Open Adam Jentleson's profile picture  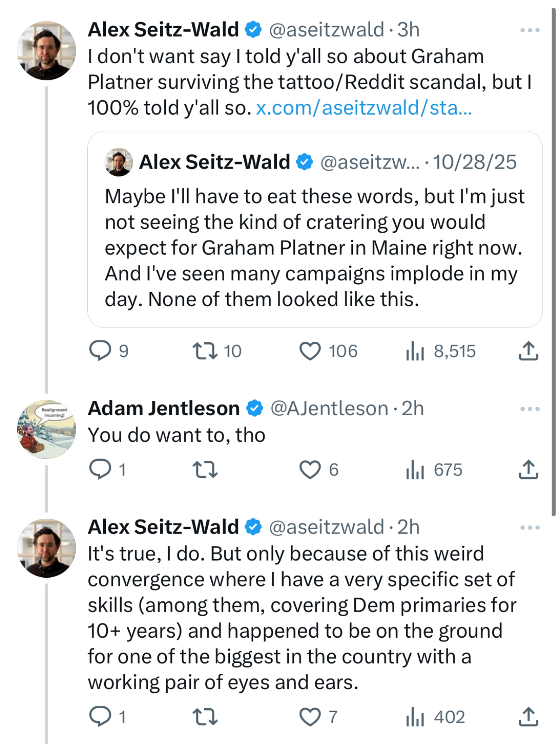click(46, 429)
